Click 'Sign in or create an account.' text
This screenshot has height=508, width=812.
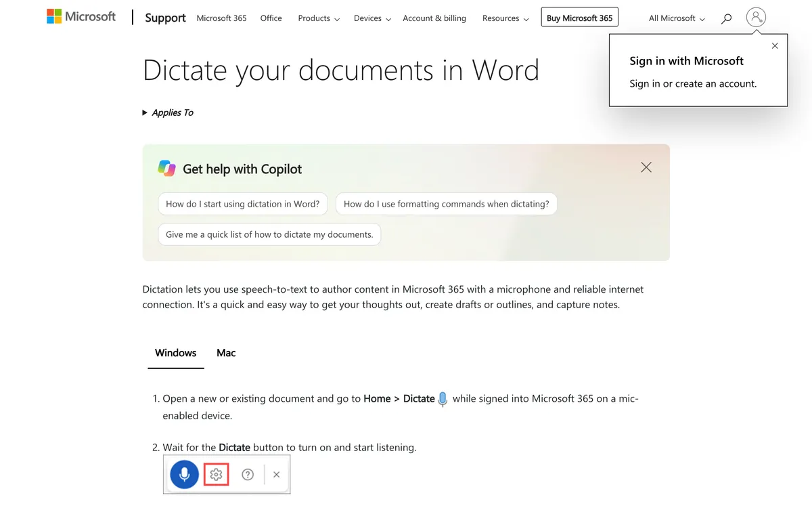pos(693,84)
